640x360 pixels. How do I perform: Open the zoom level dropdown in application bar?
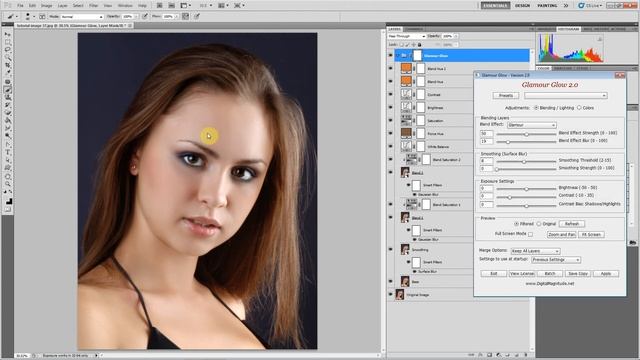[206, 6]
